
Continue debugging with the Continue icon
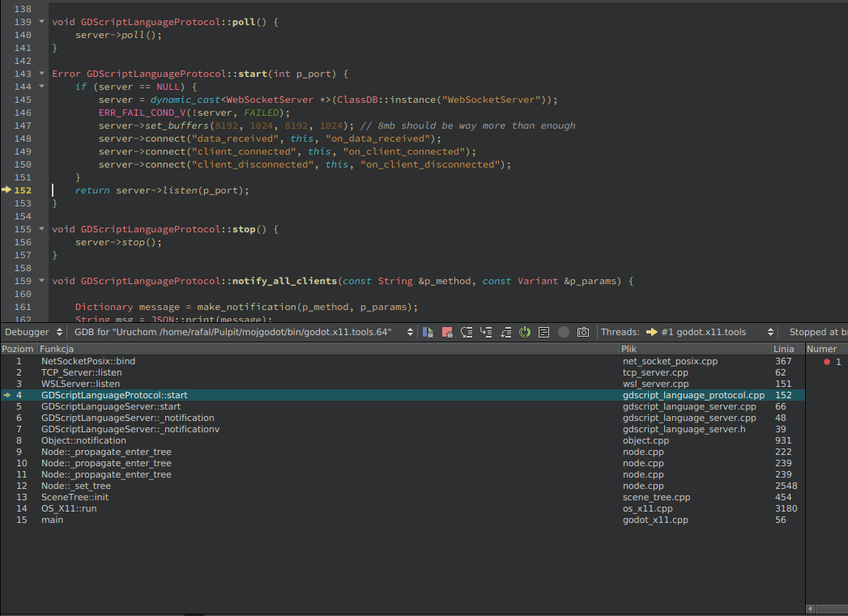428,333
